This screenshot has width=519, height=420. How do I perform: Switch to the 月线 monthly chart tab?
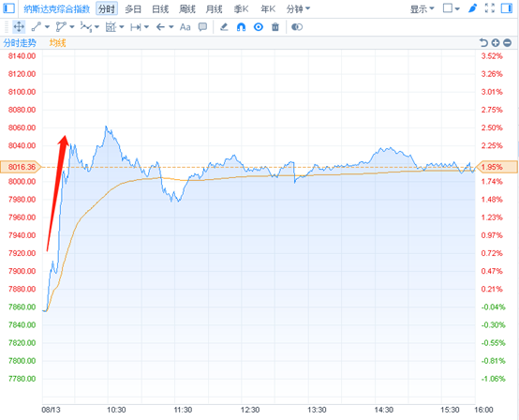(214, 9)
